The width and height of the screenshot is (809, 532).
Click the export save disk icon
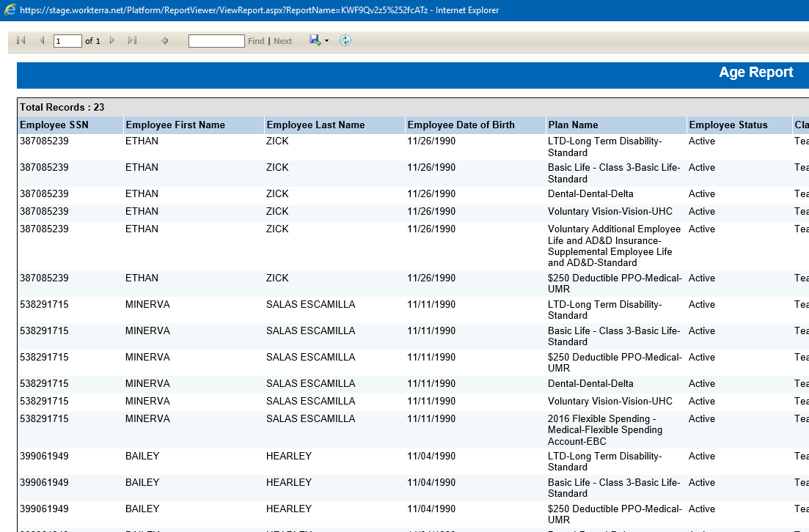(315, 40)
